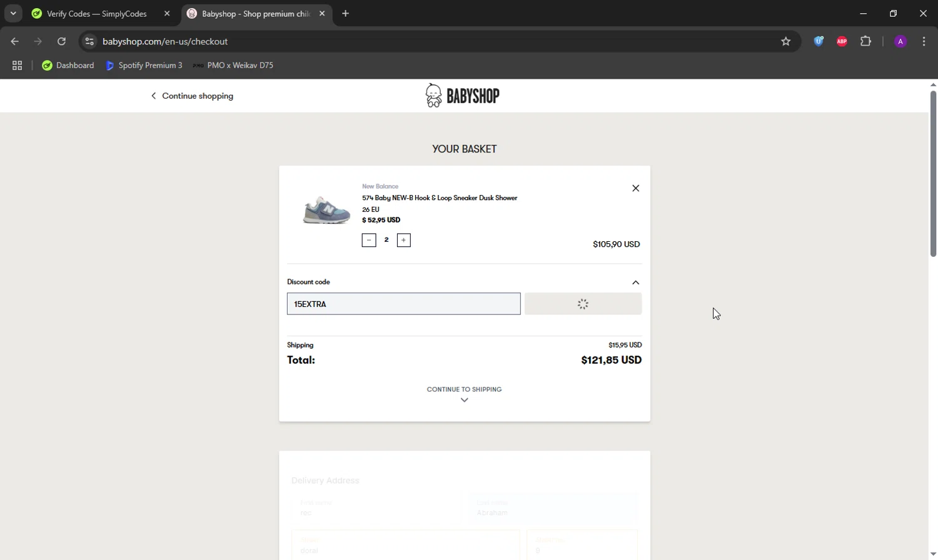Click the $ 52,95 USD unit price
938x560 pixels.
tap(381, 220)
